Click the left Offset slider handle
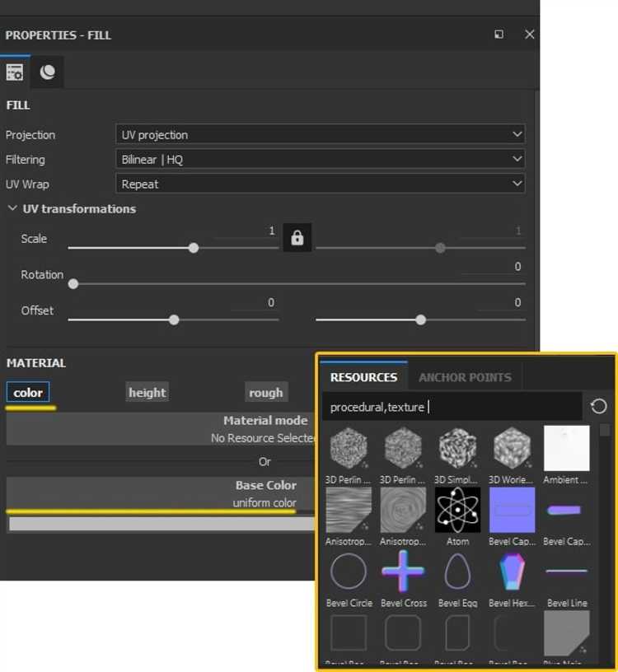The height and width of the screenshot is (672, 618). click(x=174, y=320)
